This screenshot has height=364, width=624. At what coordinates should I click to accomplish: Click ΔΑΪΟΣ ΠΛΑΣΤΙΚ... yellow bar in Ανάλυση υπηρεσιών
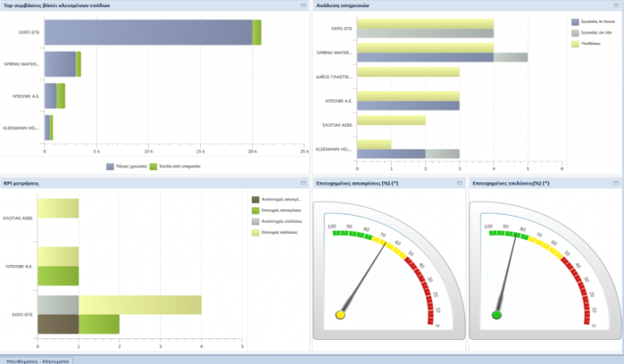tap(408, 72)
